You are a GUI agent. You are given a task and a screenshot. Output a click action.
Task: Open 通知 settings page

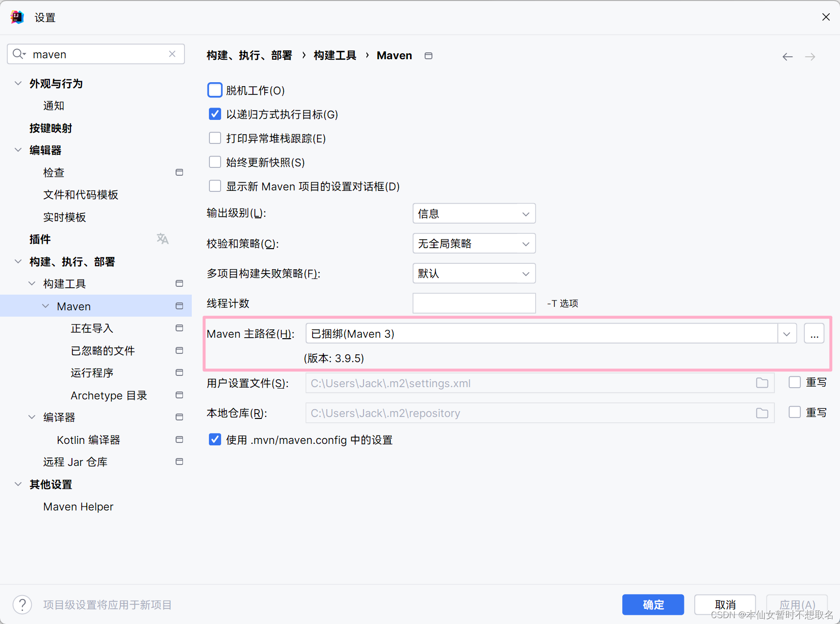pyautogui.click(x=54, y=106)
